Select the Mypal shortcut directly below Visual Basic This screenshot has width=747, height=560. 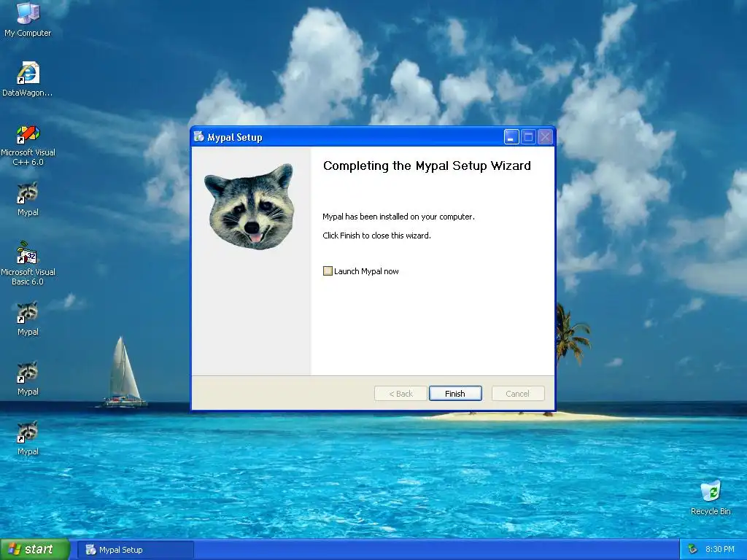28,319
